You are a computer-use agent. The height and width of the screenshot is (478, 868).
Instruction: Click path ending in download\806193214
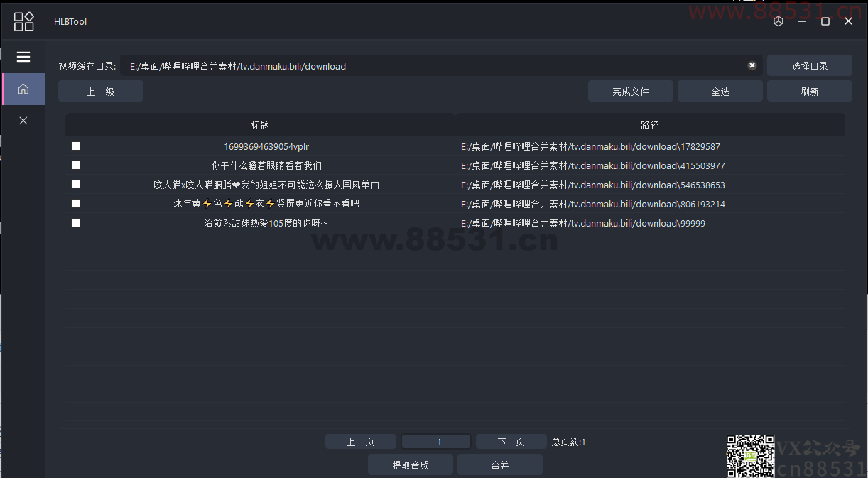(593, 204)
